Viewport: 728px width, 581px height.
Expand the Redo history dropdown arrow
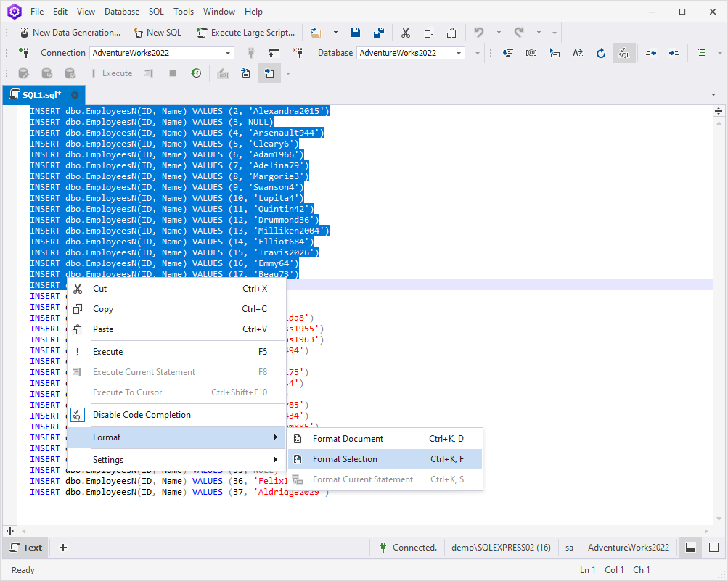click(539, 33)
